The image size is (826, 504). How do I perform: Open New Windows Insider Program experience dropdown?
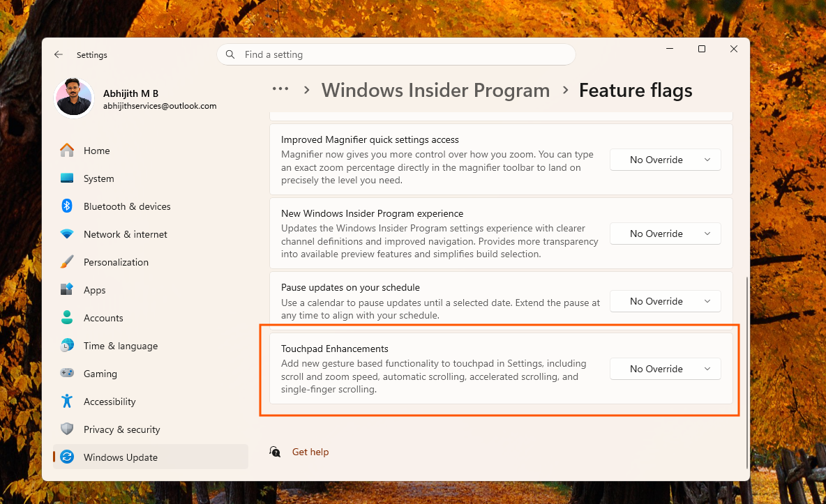tap(666, 234)
